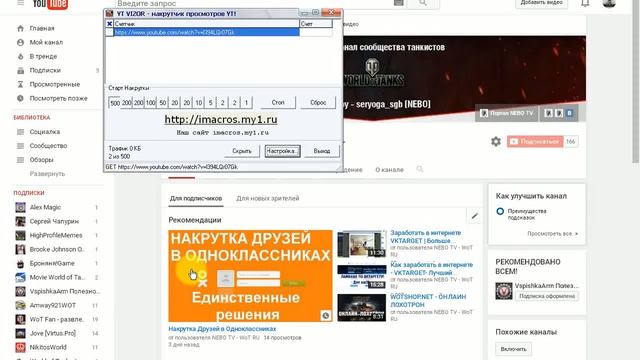Open Настройка settings in YT VIZOR
640x360 pixels.
[x=282, y=151]
